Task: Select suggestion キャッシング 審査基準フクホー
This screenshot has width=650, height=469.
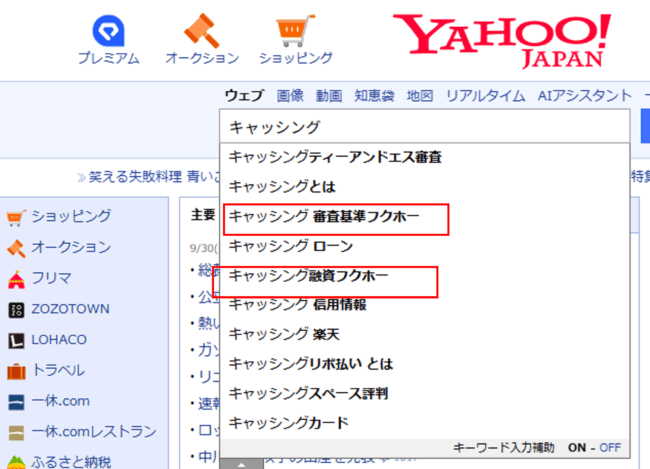Action: 325,216
